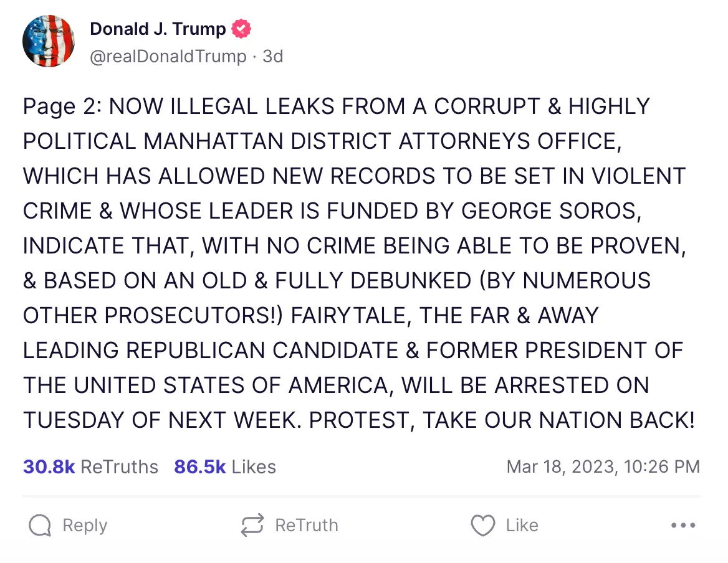This screenshot has height=563, width=728.
Task: Click "MANHATTAN DISTRICT ATTORNEYS OFFICE" text
Action: tap(381, 141)
